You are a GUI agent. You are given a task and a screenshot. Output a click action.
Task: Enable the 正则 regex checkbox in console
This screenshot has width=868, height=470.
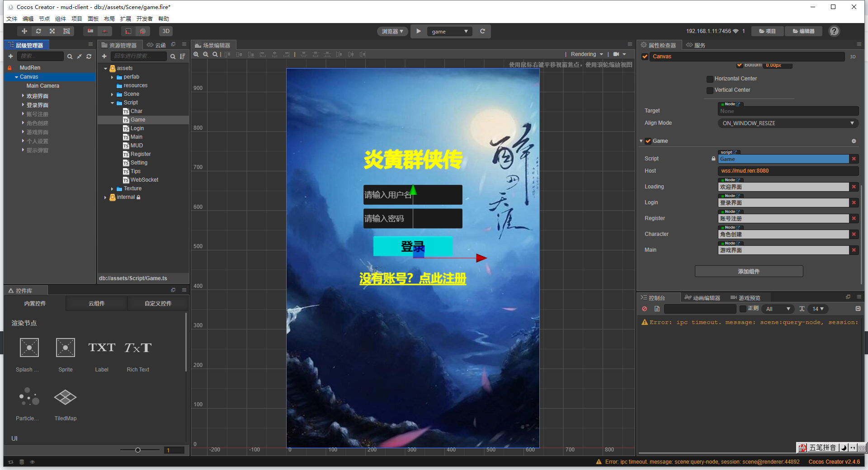[x=743, y=309]
